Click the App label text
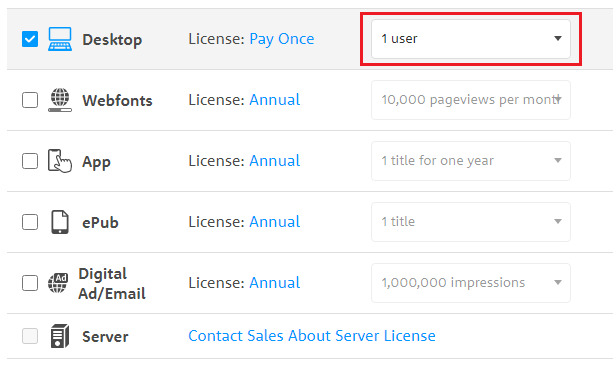Screen dimensions: 613x377 [x=96, y=162]
